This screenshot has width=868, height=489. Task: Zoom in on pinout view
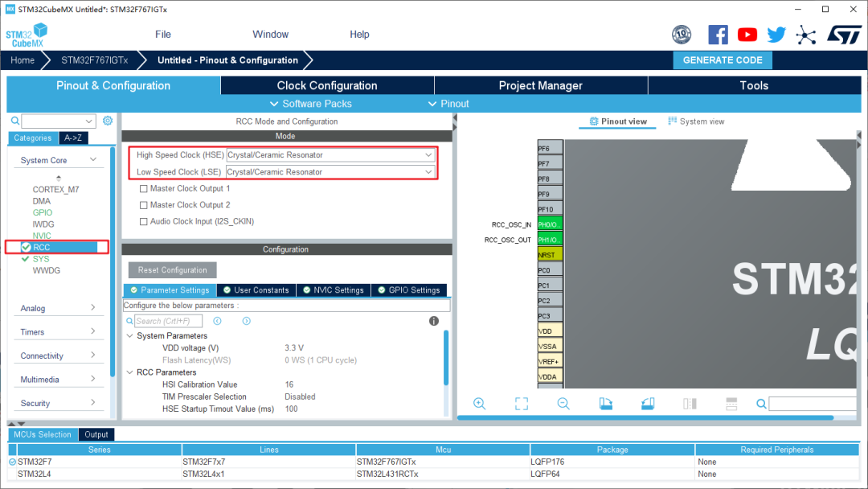pos(479,404)
